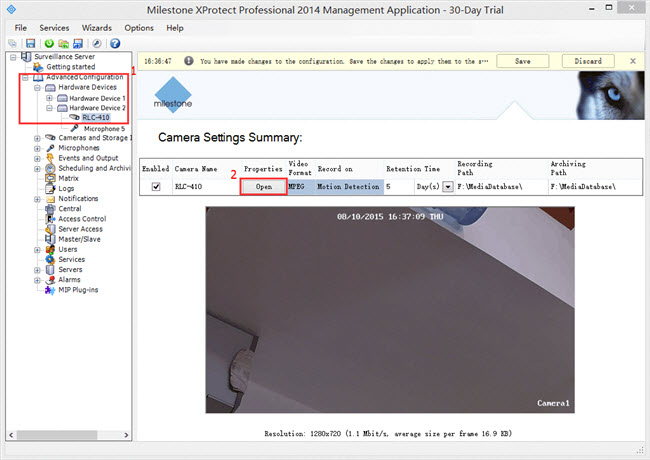The width and height of the screenshot is (650, 460).
Task: Click the tree panel scroll left arrow
Action: (11, 435)
